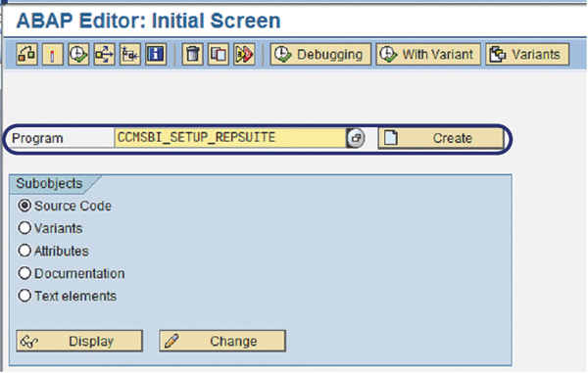The width and height of the screenshot is (588, 373).
Task: Select the Source Code radio button
Action: 24,206
